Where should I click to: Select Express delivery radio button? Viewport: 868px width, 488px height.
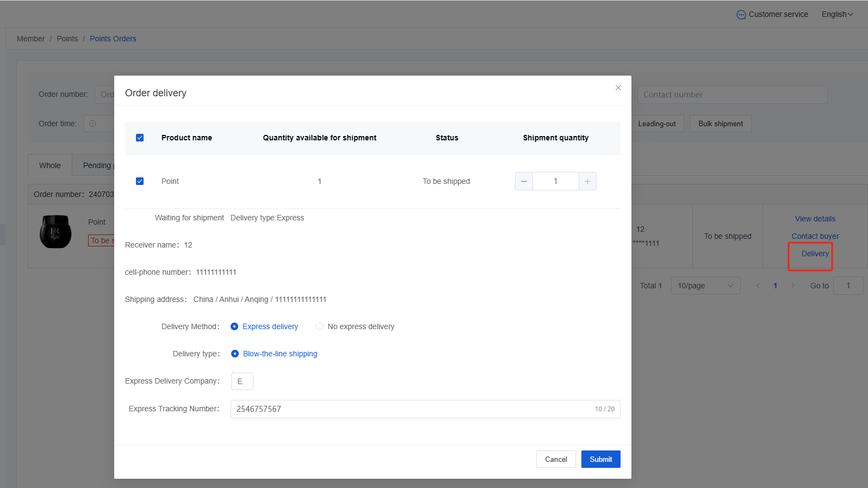pyautogui.click(x=234, y=326)
